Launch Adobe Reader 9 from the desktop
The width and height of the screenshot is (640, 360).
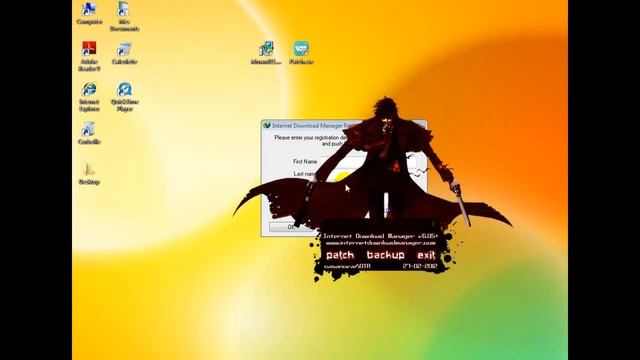tap(89, 56)
